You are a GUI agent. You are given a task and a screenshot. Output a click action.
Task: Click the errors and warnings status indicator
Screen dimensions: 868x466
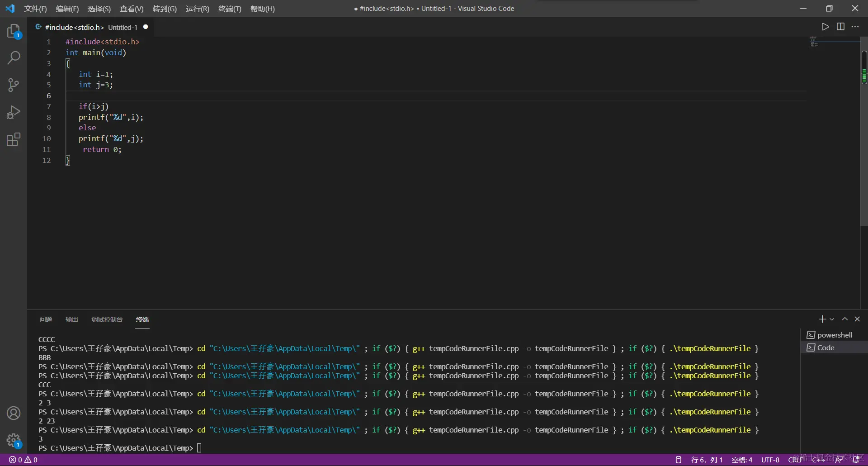24,460
